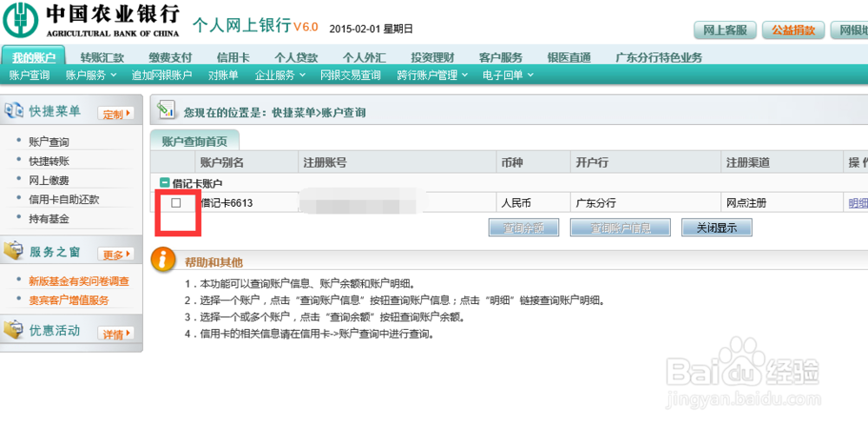Collapse the 借记卡账户 group
Screen dimensions: 868x429
click(164, 182)
